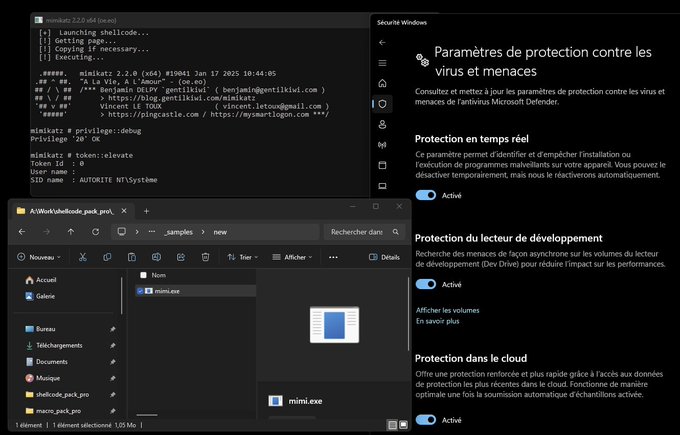Click the mimi.exe preview thumbnail
This screenshot has height=435, width=680.
(334, 324)
